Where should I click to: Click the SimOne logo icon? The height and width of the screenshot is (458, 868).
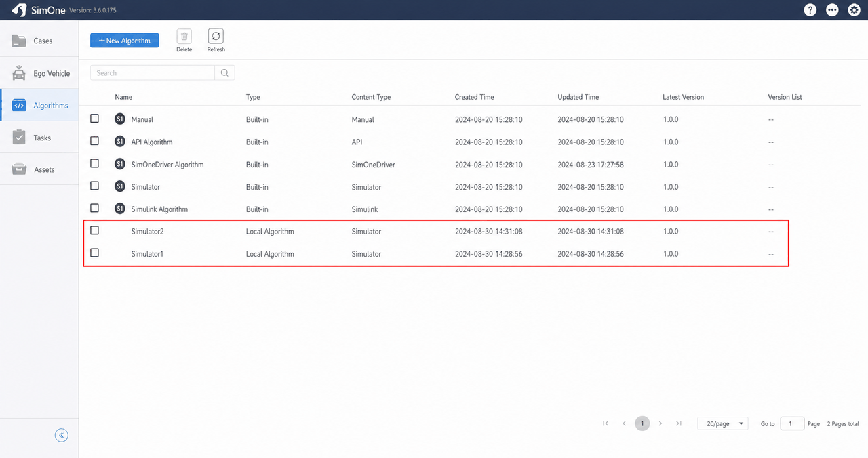pyautogui.click(x=19, y=10)
